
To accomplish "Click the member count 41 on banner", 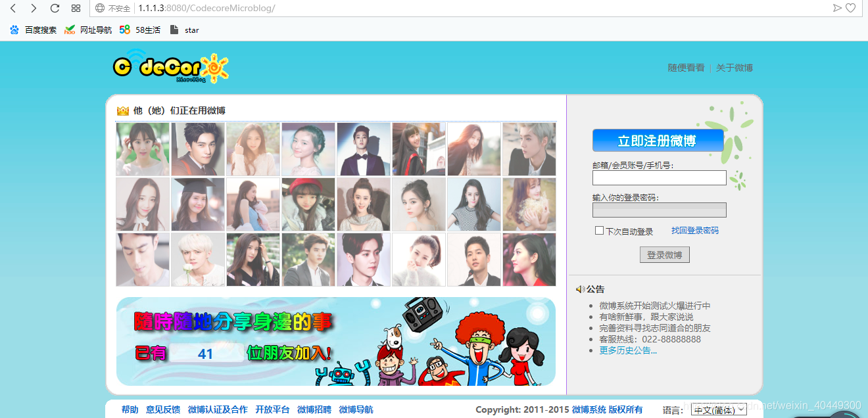I will [x=206, y=354].
